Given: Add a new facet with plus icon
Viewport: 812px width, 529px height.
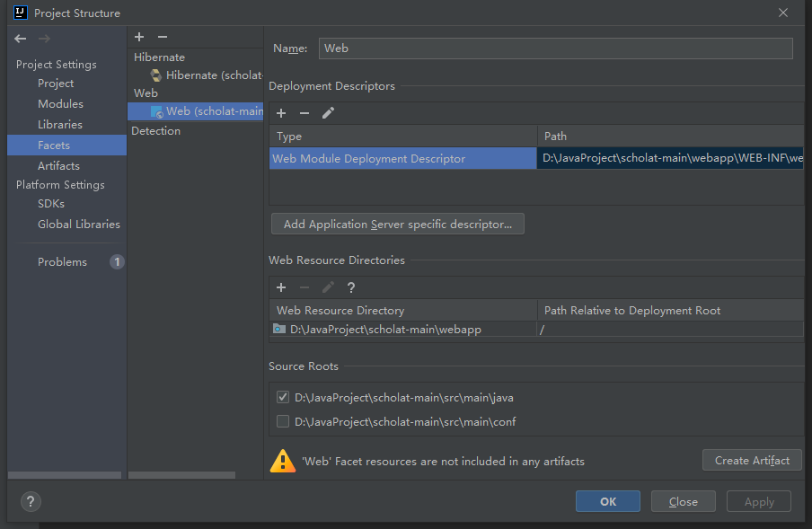Looking at the screenshot, I should pos(139,37).
